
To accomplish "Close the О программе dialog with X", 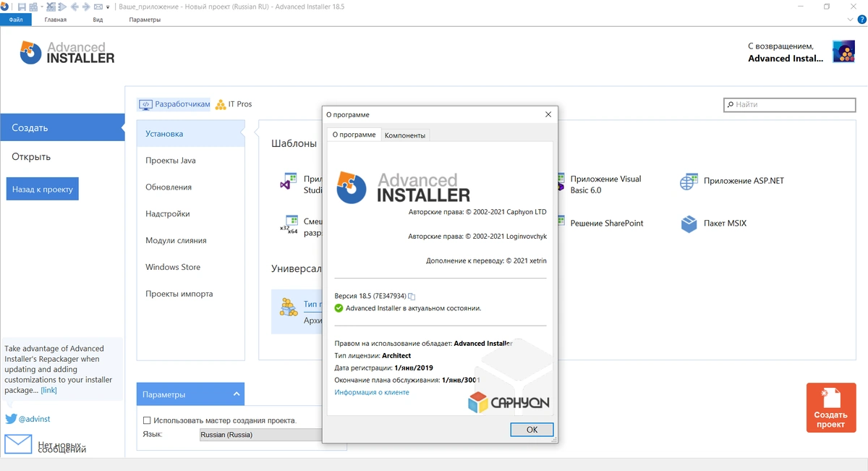I will coord(548,114).
